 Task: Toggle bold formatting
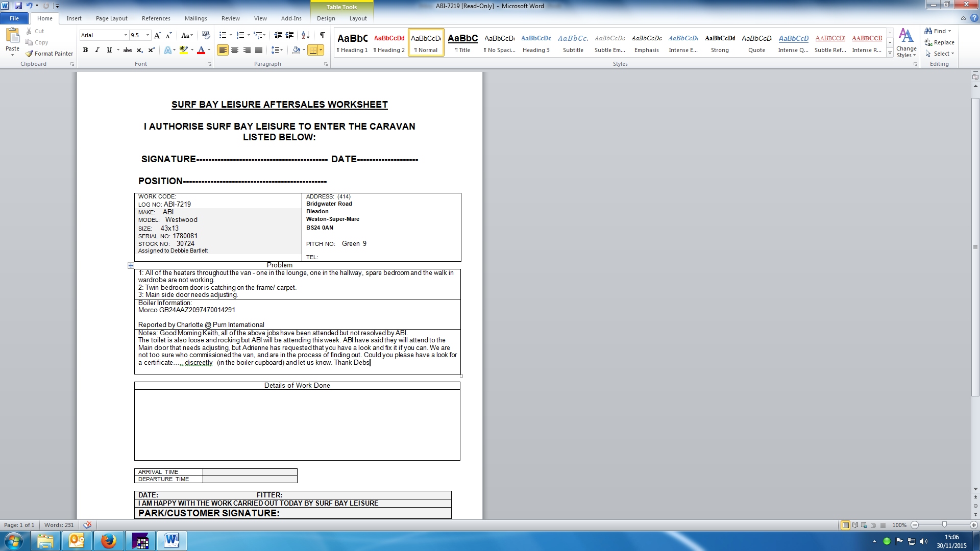85,50
